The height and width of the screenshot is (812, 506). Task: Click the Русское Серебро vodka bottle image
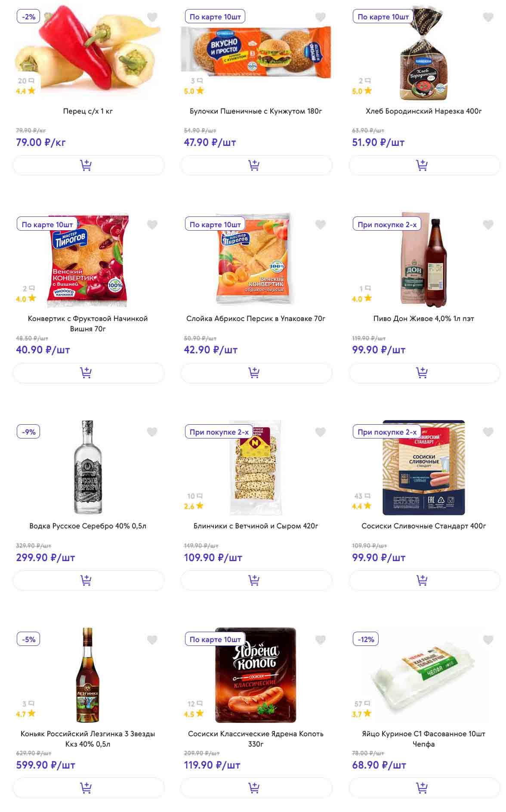(x=88, y=467)
